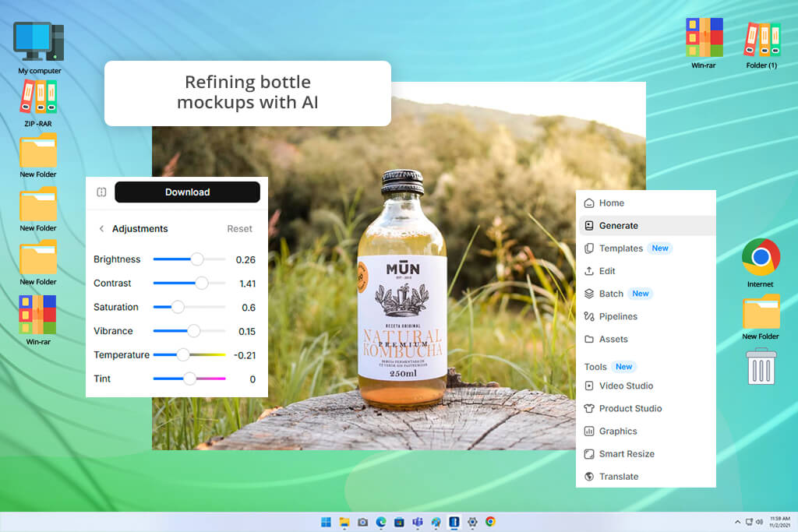Click the Vibrance value 0.15
This screenshot has width=798, height=532.
pos(247,332)
